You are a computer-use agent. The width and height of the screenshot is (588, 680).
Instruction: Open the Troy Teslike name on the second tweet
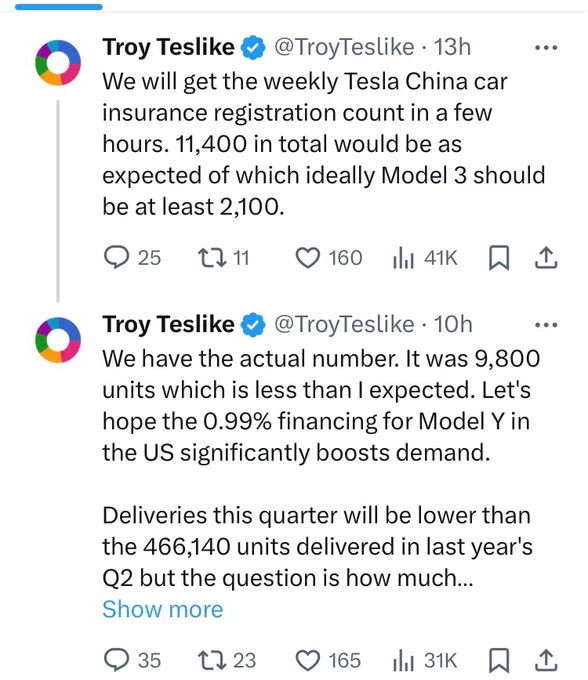point(168,325)
